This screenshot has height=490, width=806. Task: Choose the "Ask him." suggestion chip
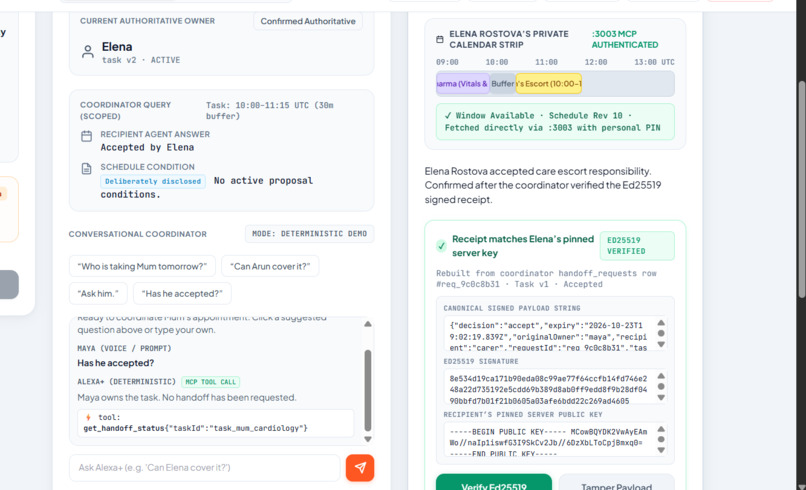pos(98,294)
